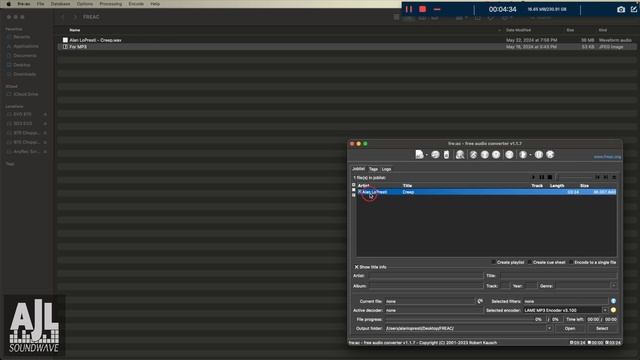Click the recorder annotate pencil icon

point(633,9)
